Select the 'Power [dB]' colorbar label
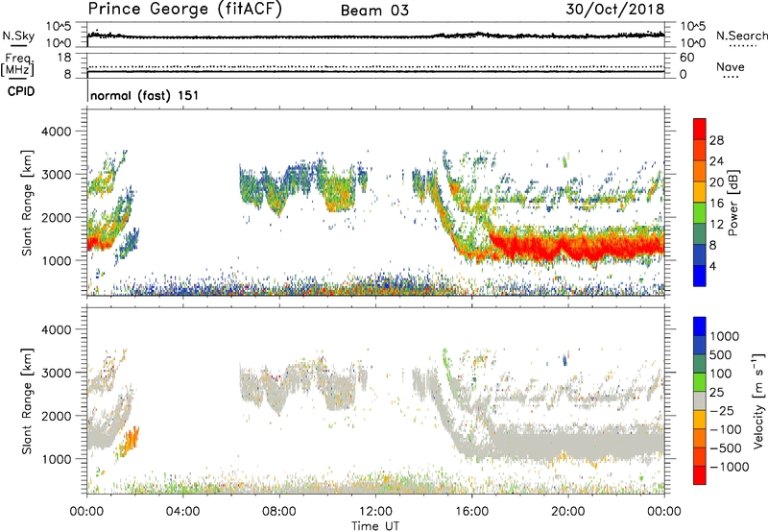 [x=732, y=203]
